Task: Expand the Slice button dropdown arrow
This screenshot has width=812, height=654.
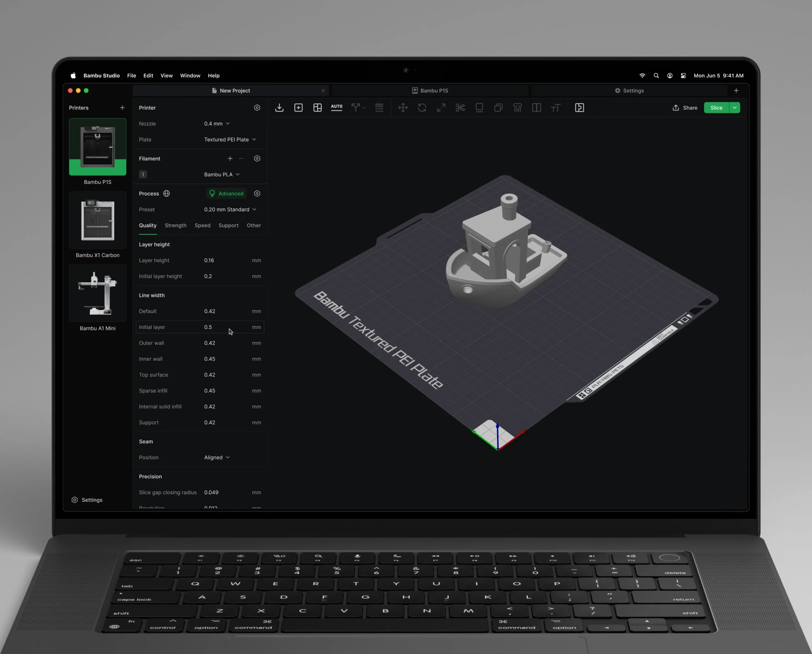Action: click(735, 108)
